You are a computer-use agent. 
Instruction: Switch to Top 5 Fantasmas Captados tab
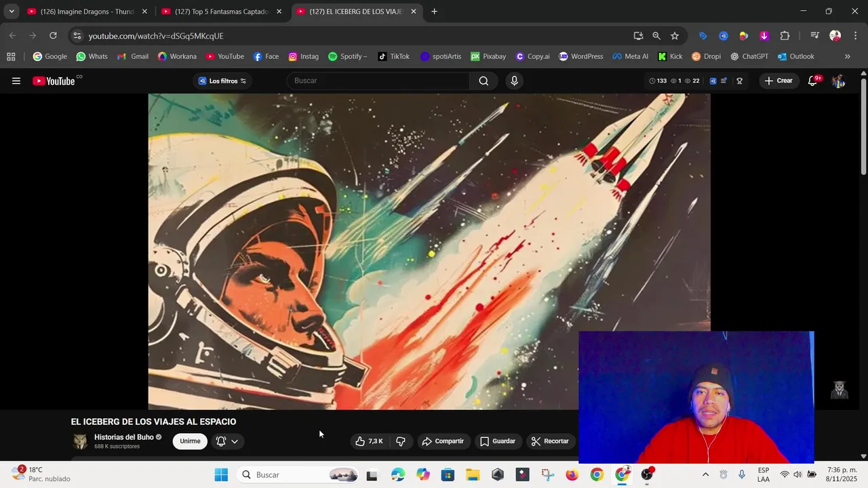click(x=222, y=12)
